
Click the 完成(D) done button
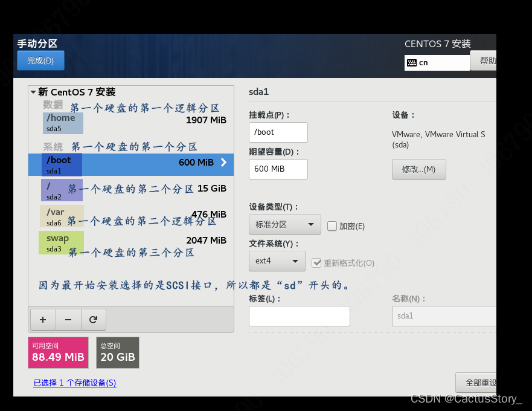[40, 60]
